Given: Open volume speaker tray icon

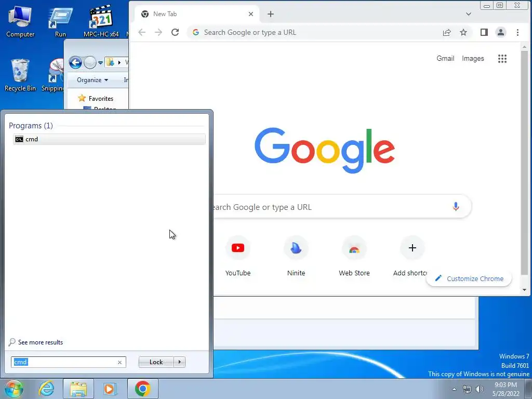Looking at the screenshot, I should point(480,389).
